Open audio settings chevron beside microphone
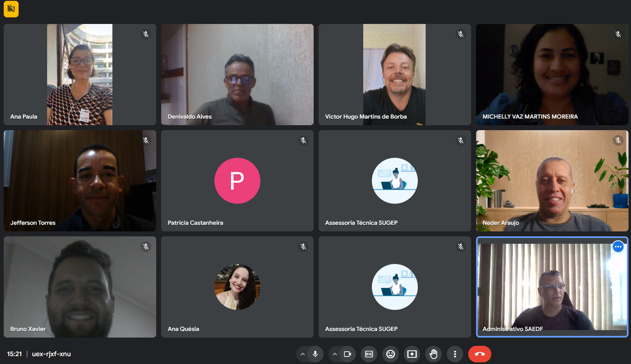Image resolution: width=631 pixels, height=364 pixels. click(x=302, y=354)
